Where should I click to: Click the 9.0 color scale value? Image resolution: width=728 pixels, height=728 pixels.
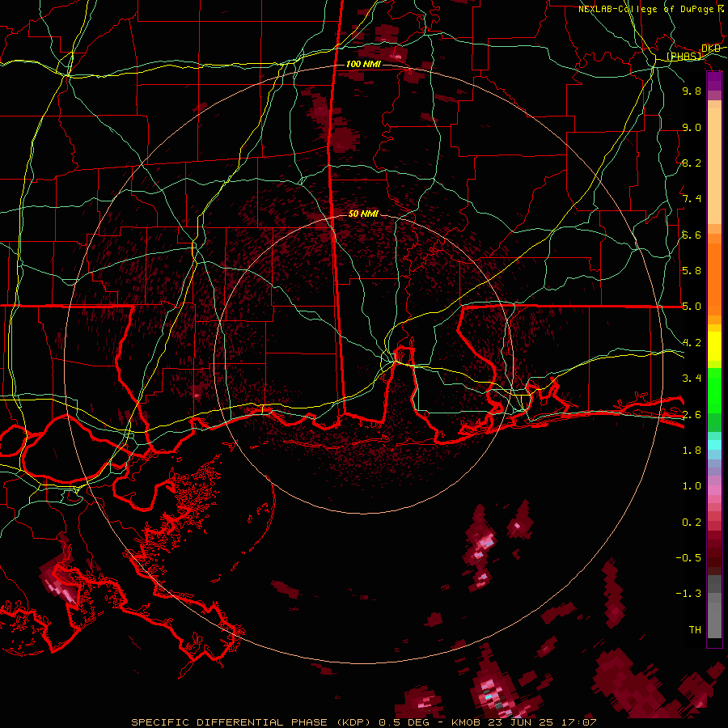[692, 127]
